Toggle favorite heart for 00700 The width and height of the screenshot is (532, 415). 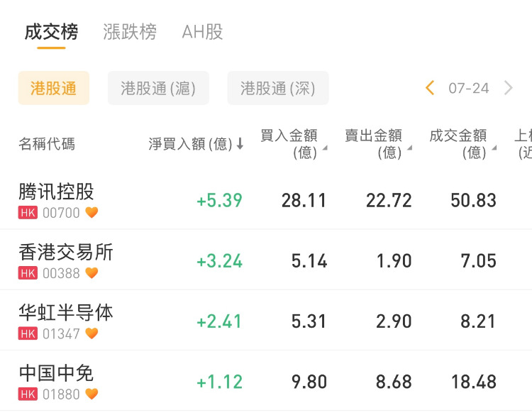click(x=92, y=212)
